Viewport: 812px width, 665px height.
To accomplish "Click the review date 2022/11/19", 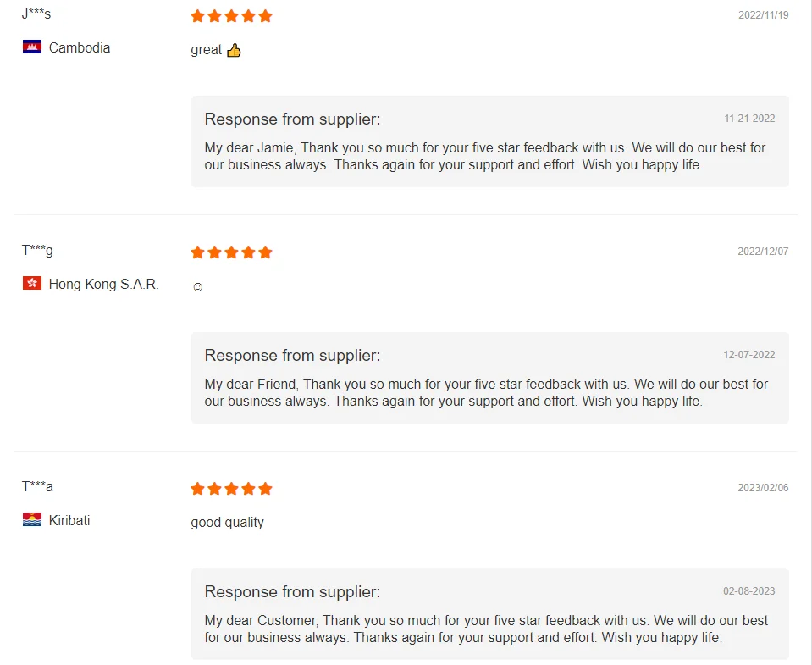I will [763, 15].
